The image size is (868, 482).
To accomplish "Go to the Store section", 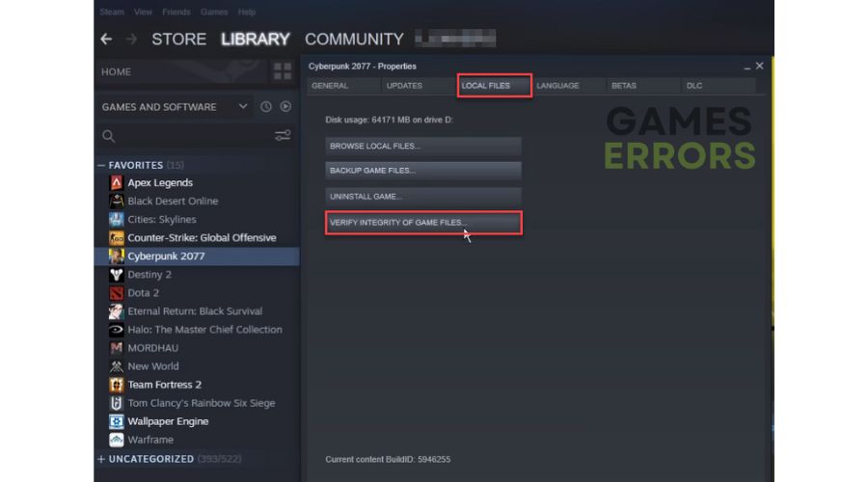I will point(178,39).
